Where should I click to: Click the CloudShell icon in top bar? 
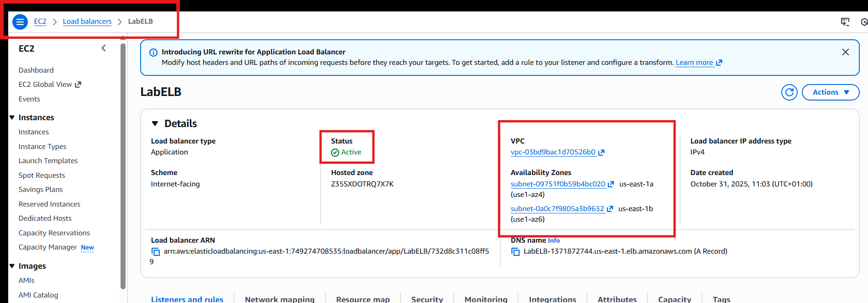[845, 22]
